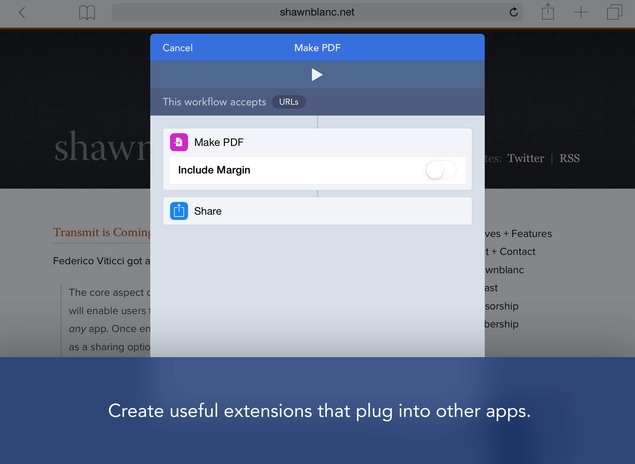Show all tabs overview icon
The image size is (635, 464).
point(614,12)
